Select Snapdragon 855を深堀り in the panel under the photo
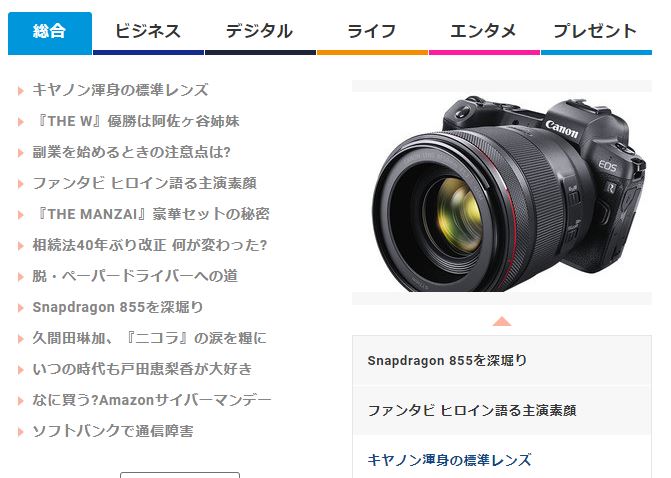This screenshot has height=478, width=671. pos(502,360)
